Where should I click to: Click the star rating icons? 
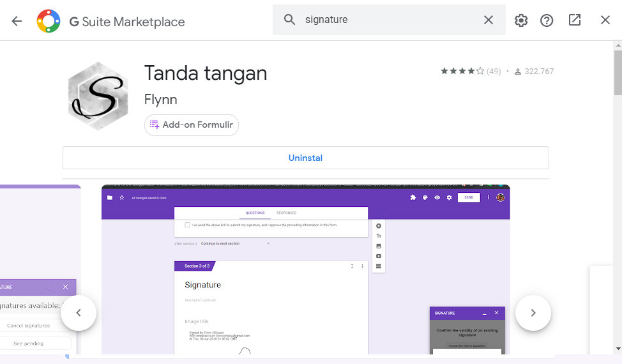[x=462, y=71]
